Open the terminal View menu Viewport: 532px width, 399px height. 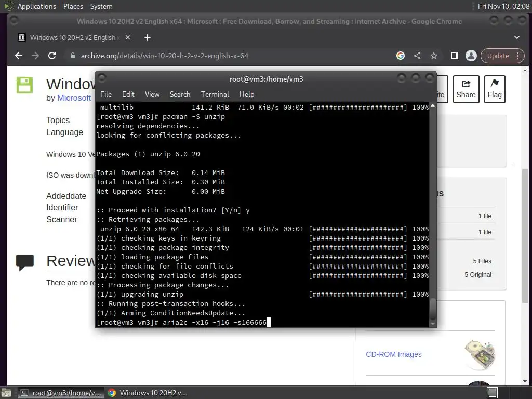[152, 95]
